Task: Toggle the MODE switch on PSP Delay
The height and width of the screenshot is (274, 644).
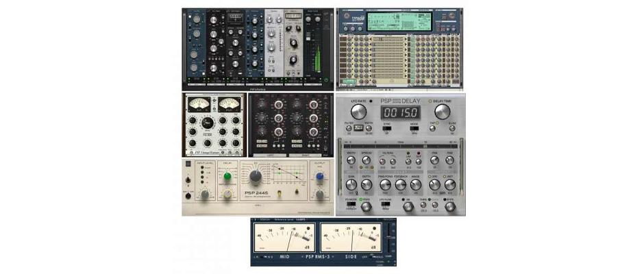Action: (414, 129)
